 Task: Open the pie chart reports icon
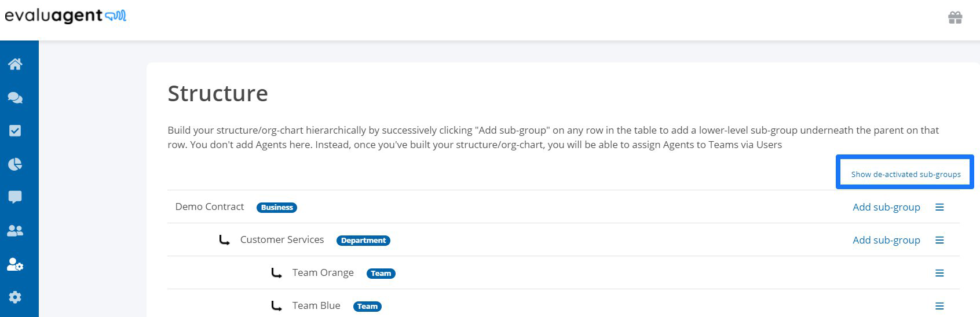(x=15, y=164)
